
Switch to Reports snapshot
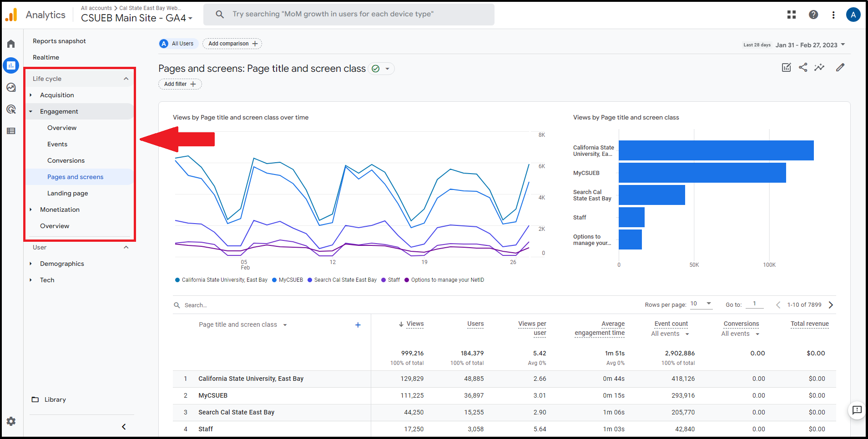pos(59,41)
